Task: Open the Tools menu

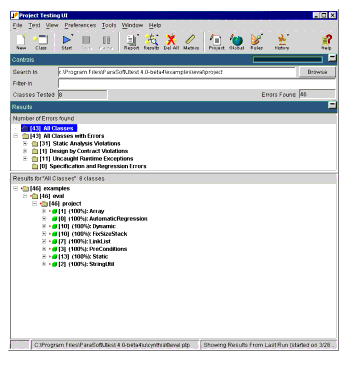Action: click(109, 25)
